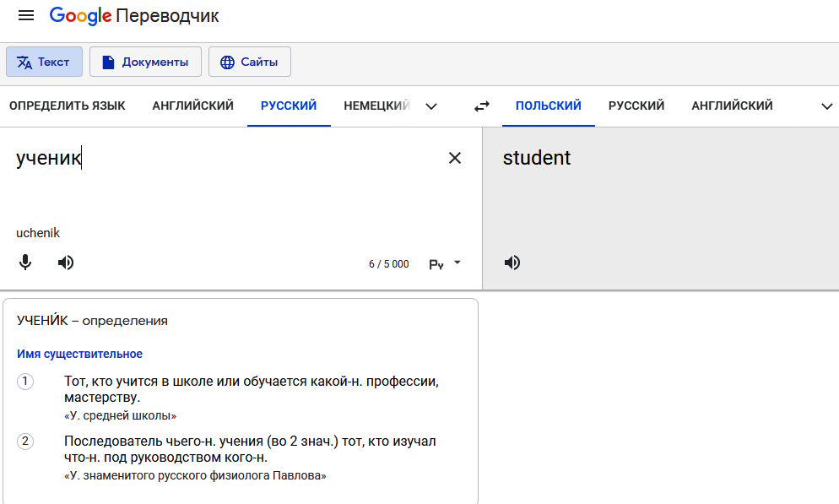Open the Ру keyboard input tool

pos(436,264)
